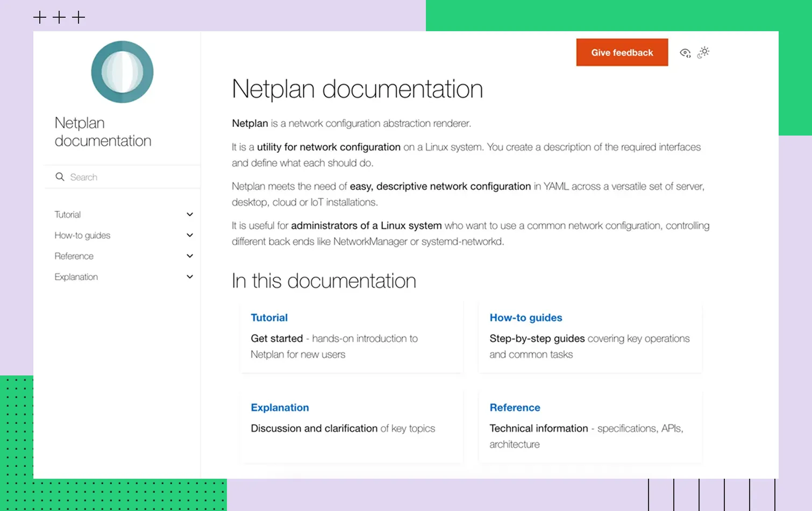Select Reference in the sidebar navigation
Image resolution: width=812 pixels, height=511 pixels.
point(74,256)
